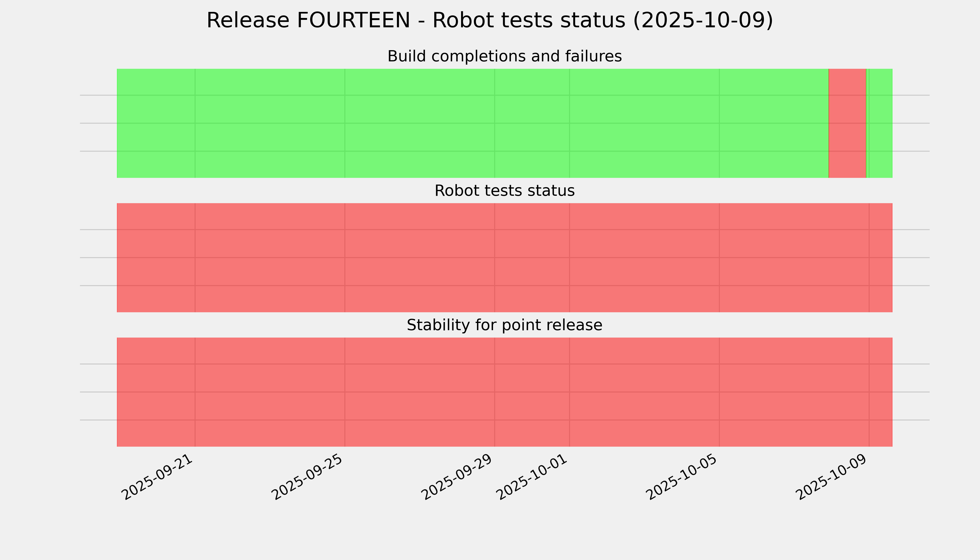Click the final green segment after the red build failure
The height and width of the screenshot is (560, 980).
[881, 123]
